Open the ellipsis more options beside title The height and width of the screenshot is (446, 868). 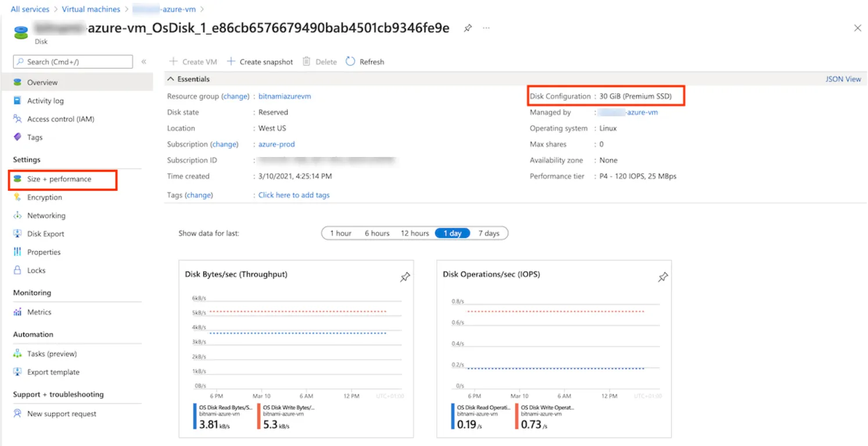click(486, 28)
